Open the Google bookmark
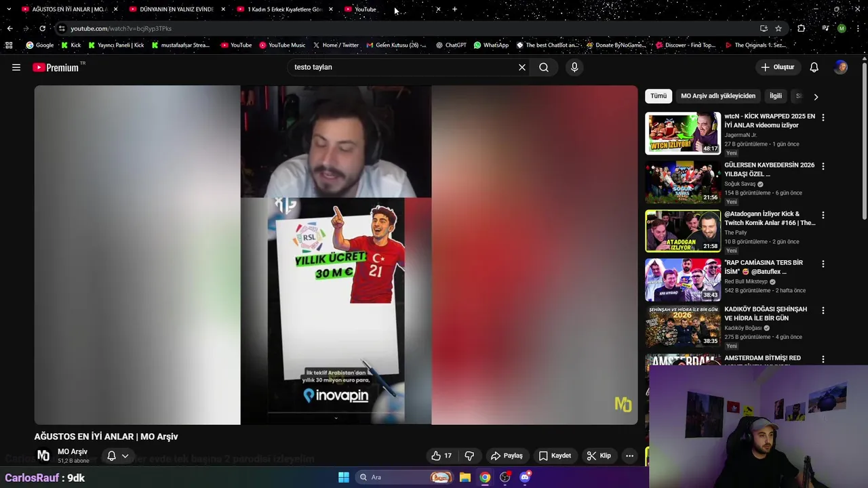This screenshot has width=868, height=488. click(x=39, y=45)
